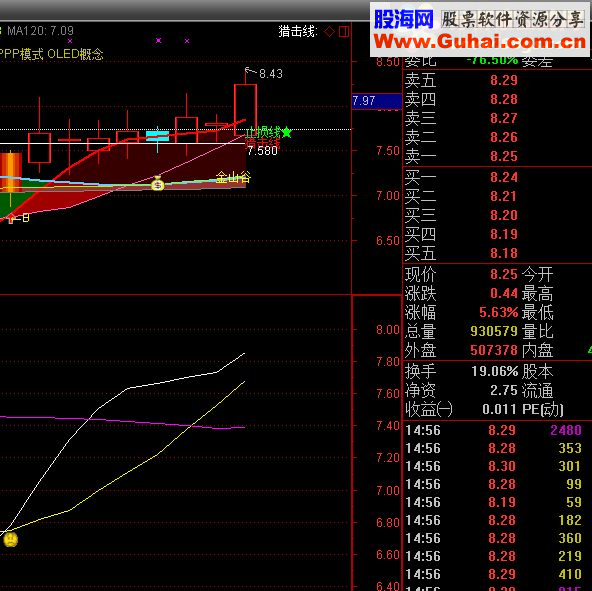Click the 涨跌 value 0.44
The height and width of the screenshot is (591, 592).
point(504,293)
